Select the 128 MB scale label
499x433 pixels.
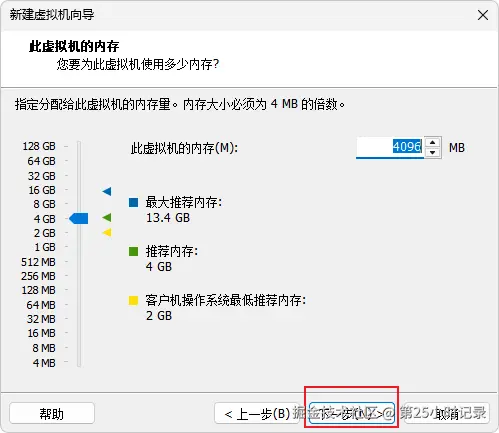click(38, 290)
